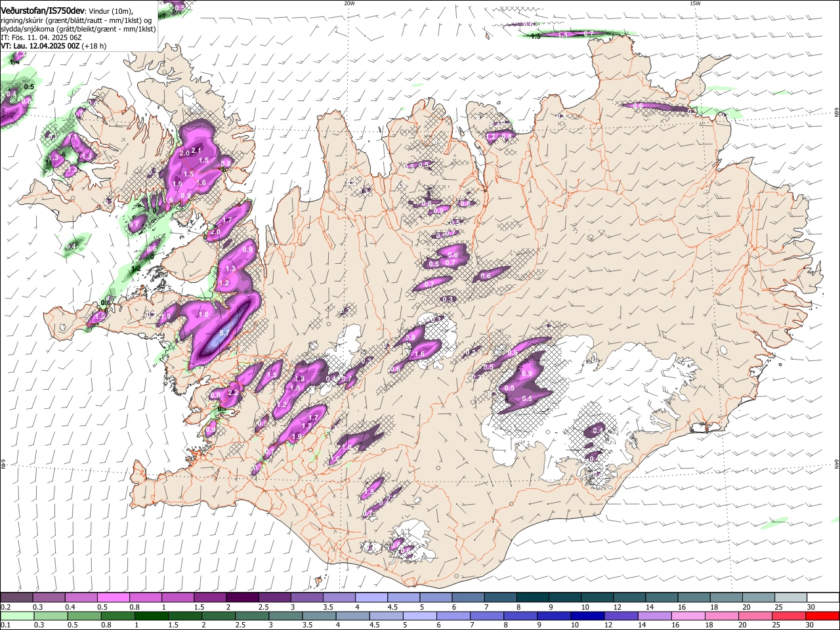Viewport: 840px width, 630px height.
Task: Click the pale lavender swatch labeled 4 in upper legend
Action: point(371,598)
